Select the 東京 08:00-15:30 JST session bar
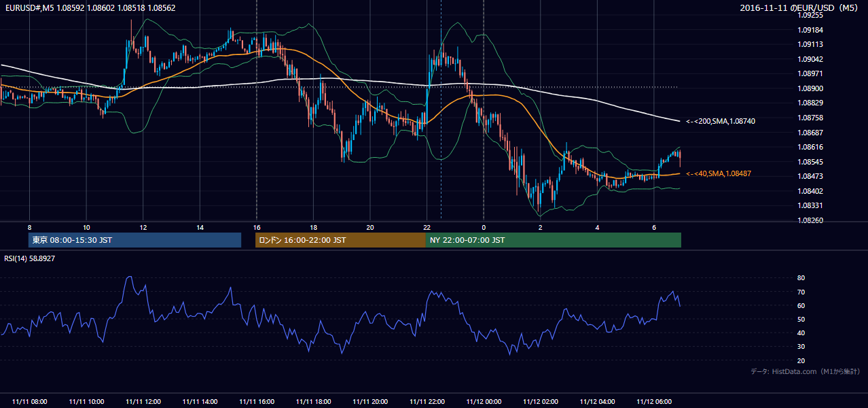Image resolution: width=868 pixels, height=408 pixels. click(135, 240)
